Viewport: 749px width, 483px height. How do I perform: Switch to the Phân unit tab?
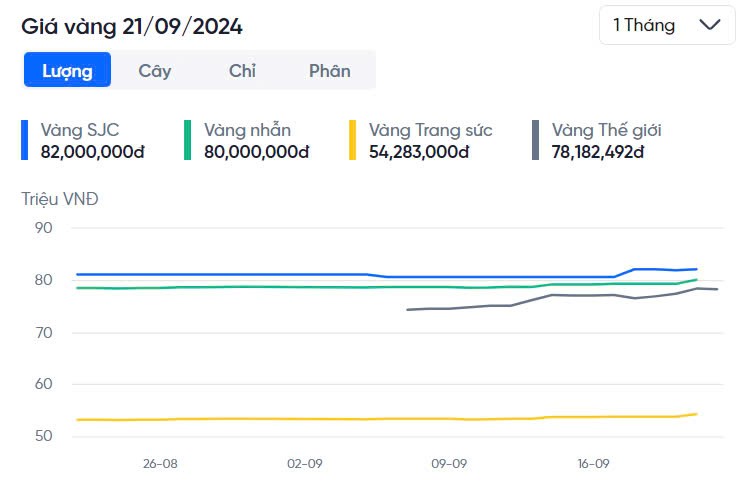[330, 71]
